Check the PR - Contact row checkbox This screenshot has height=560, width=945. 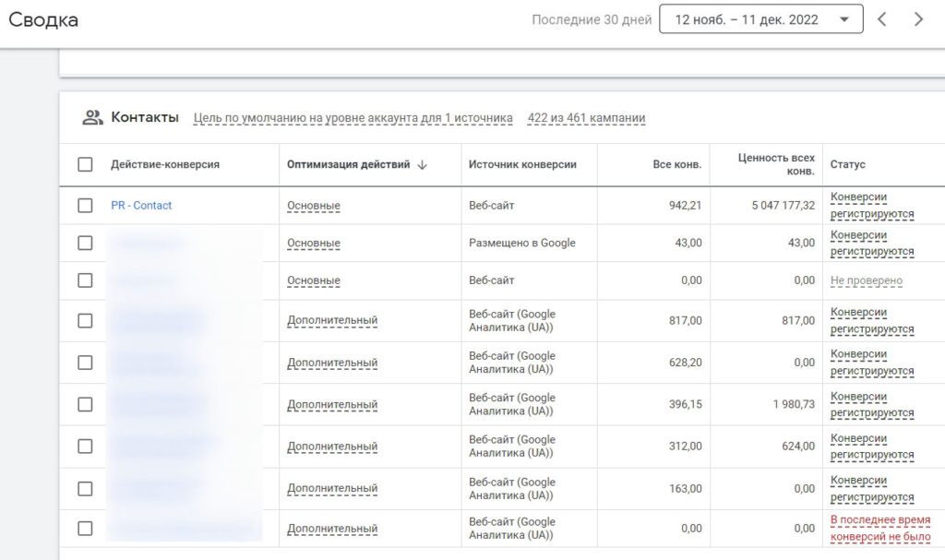click(x=85, y=206)
